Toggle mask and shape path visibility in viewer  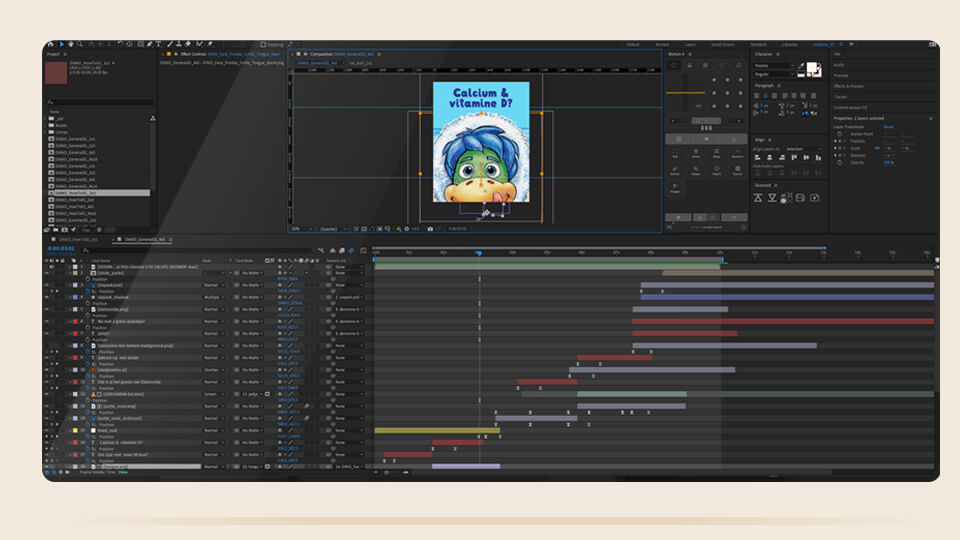[372, 229]
